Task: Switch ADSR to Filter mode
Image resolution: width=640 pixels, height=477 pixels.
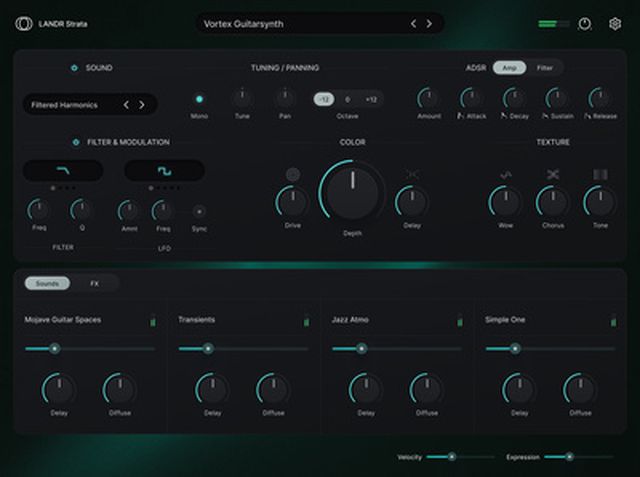Action: pos(544,68)
